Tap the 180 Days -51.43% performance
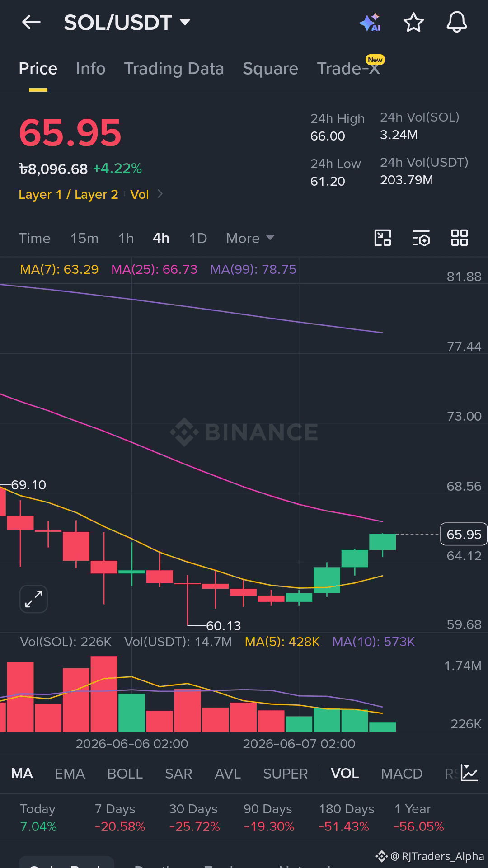This screenshot has width=488, height=868. (x=346, y=817)
